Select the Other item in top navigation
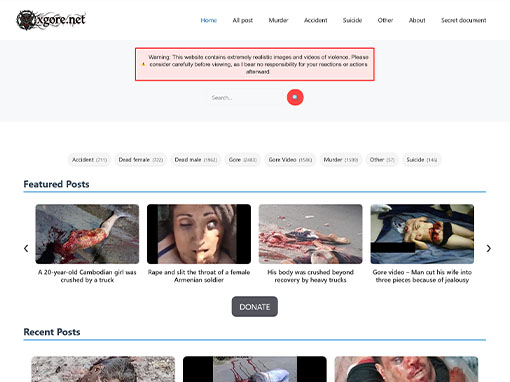510x382 pixels. [385, 20]
